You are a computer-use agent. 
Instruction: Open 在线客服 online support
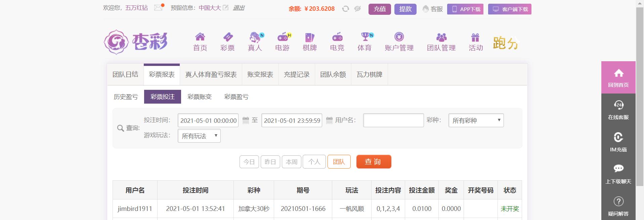(618, 110)
